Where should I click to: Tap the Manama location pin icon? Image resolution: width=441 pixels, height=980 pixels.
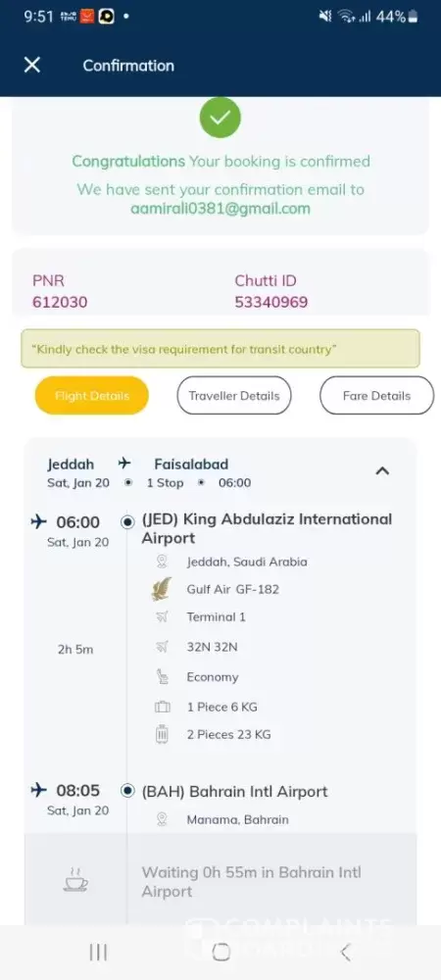coord(162,818)
